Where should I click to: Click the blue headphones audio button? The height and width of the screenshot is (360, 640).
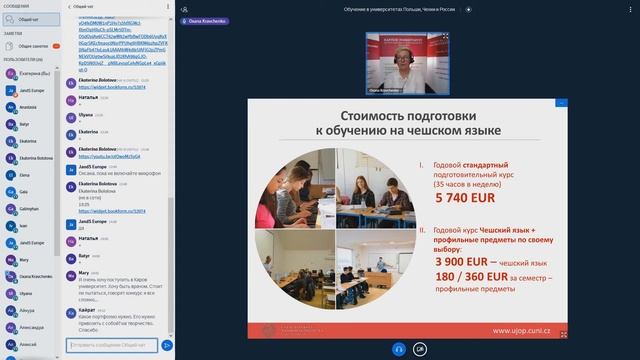click(399, 349)
